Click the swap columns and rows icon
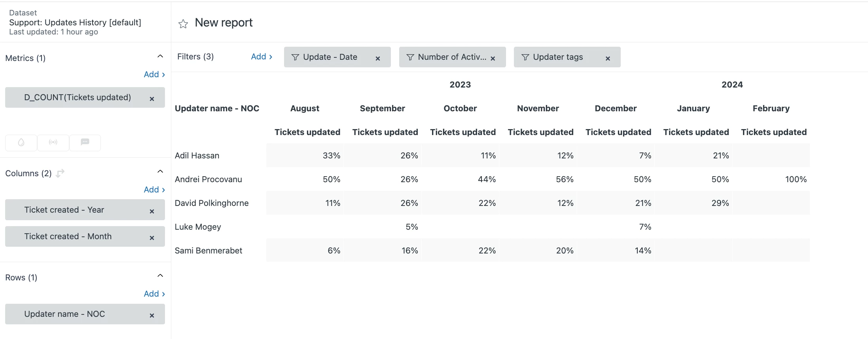This screenshot has width=868, height=339. tap(60, 173)
